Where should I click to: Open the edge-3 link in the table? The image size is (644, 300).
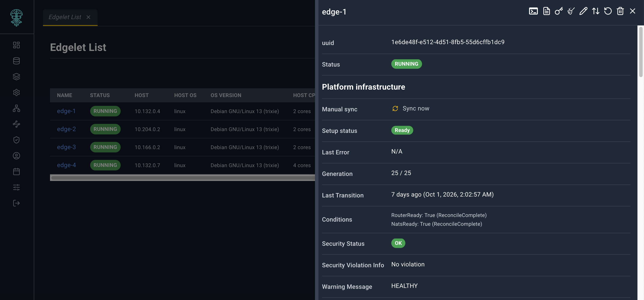[66, 147]
